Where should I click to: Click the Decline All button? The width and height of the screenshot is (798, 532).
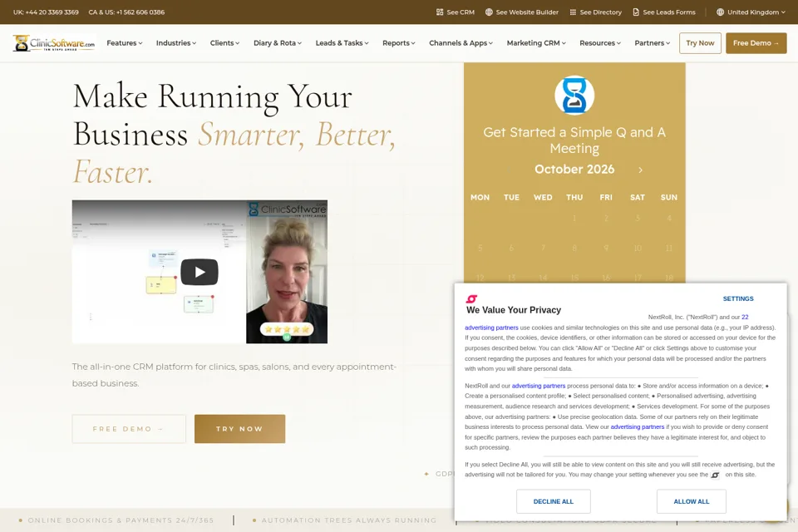(x=554, y=501)
